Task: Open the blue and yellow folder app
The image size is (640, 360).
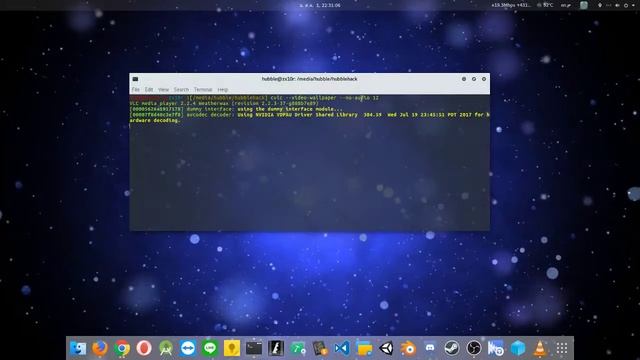Action: 364,348
